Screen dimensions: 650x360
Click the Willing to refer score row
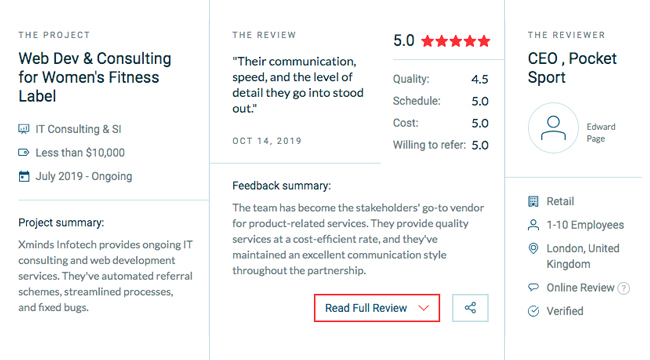click(x=441, y=145)
